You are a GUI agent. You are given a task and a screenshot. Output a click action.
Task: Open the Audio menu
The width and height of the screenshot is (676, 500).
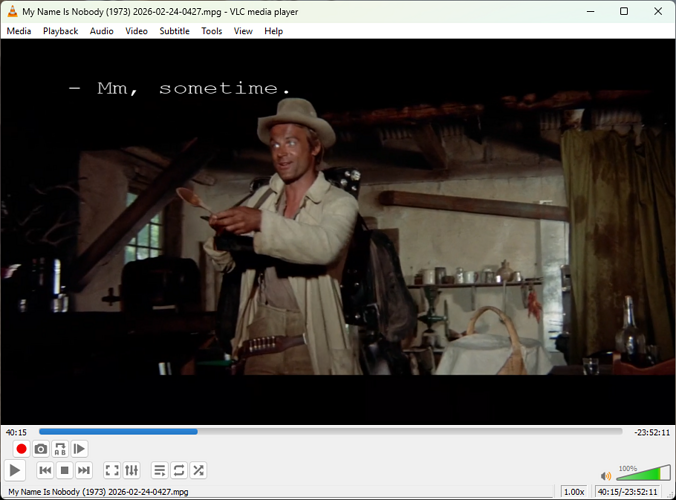point(102,31)
